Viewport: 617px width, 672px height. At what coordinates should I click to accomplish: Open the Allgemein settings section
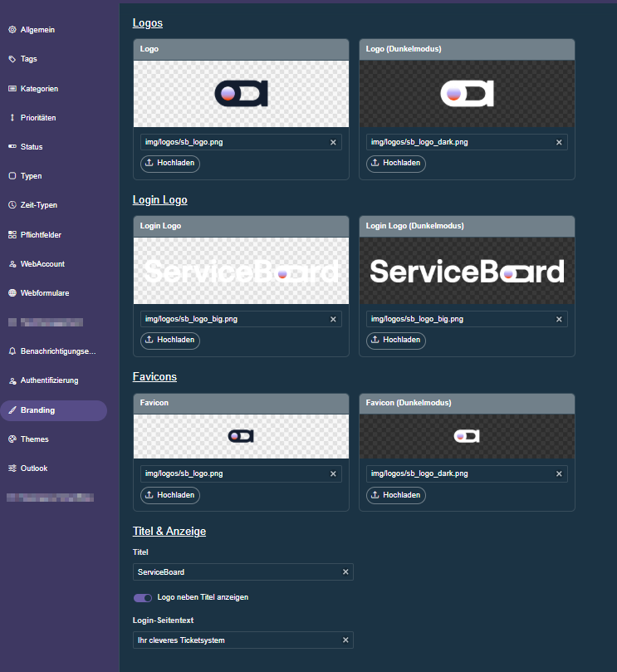(x=37, y=30)
